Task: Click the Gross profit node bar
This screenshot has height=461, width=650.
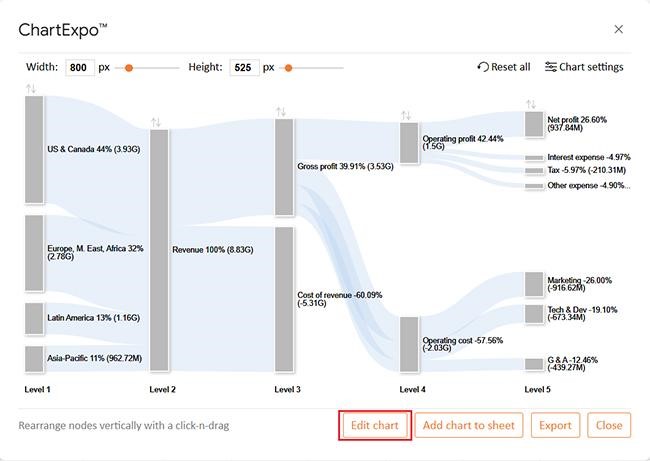Action: 284,167
